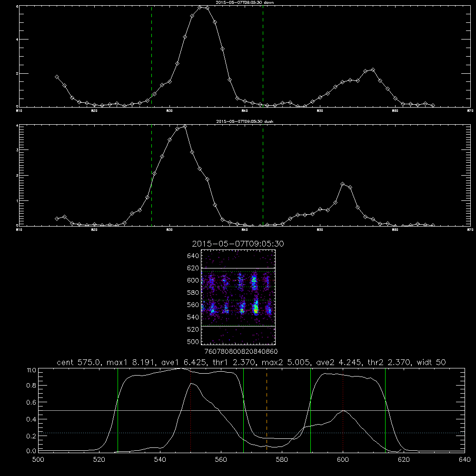Click the spectrogram color image
Viewport: 476px width, 476px height.
(x=238, y=297)
